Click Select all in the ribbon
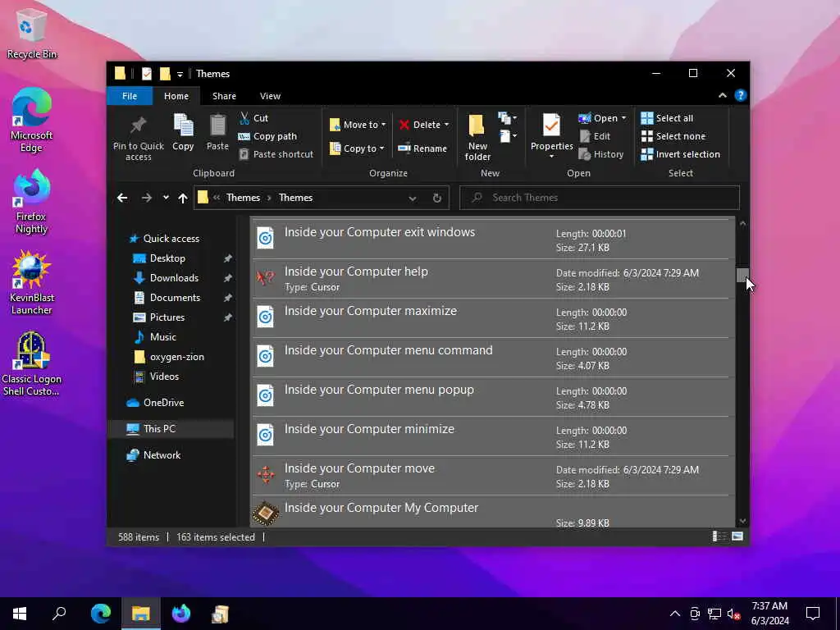The image size is (840, 630). [x=667, y=118]
